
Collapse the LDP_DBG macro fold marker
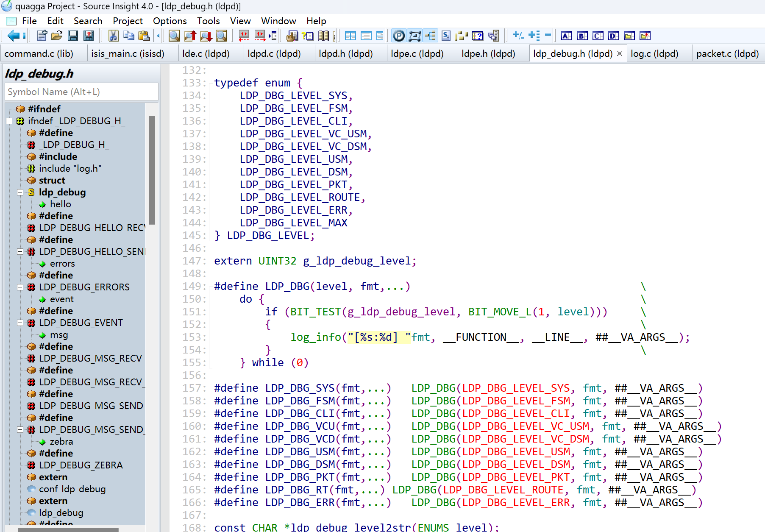[x=210, y=287]
